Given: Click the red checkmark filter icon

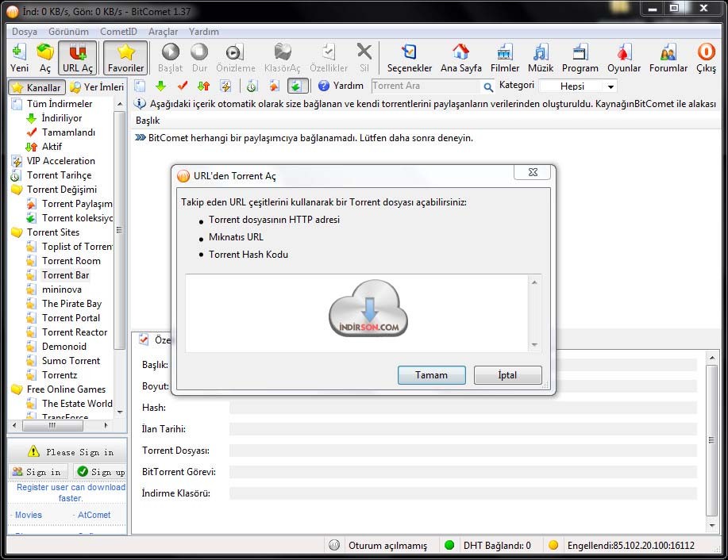Looking at the screenshot, I should [183, 86].
